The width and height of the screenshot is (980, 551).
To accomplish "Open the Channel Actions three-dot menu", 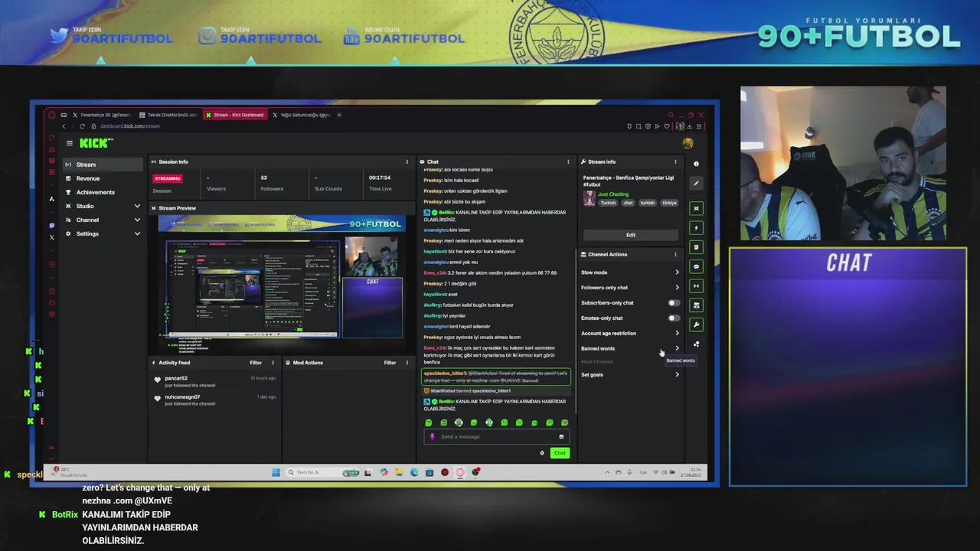I will pyautogui.click(x=675, y=254).
